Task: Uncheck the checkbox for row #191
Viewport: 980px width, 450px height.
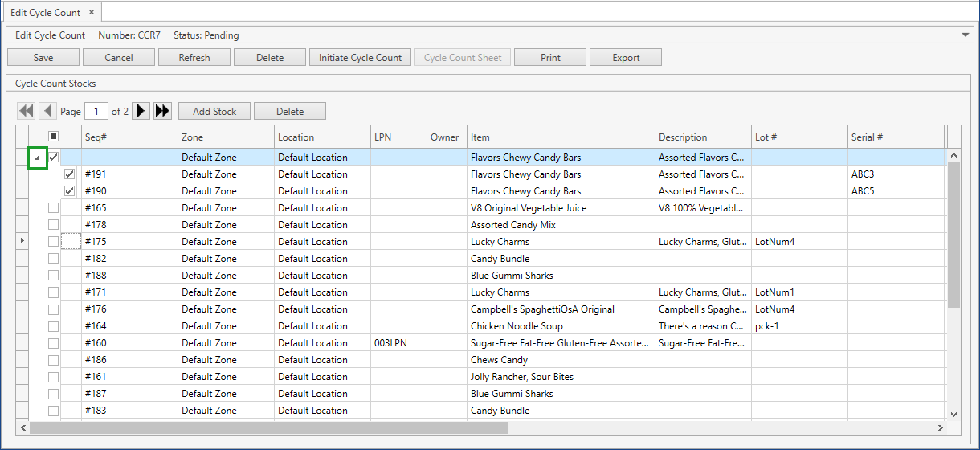Action: [x=69, y=174]
